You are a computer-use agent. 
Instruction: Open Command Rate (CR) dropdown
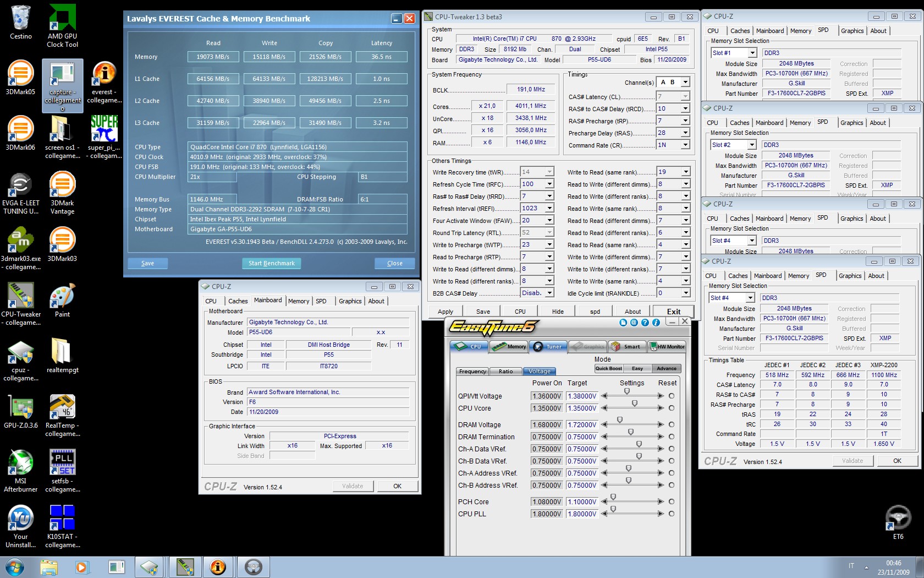[x=685, y=145]
